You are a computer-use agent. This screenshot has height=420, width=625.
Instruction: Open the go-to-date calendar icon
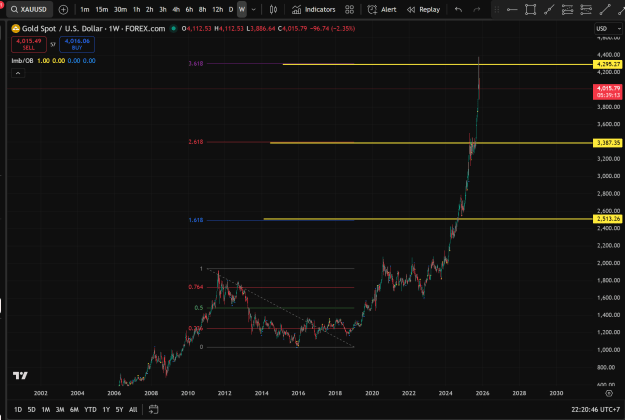tap(153, 410)
